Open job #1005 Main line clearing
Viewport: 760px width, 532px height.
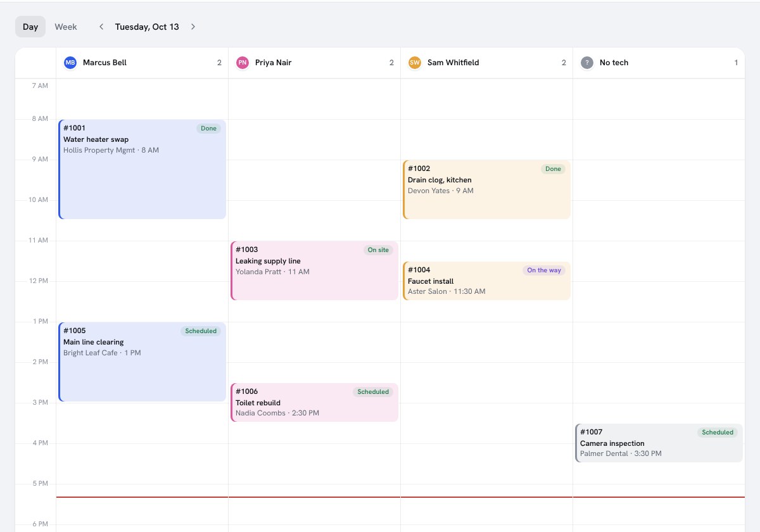click(142, 362)
